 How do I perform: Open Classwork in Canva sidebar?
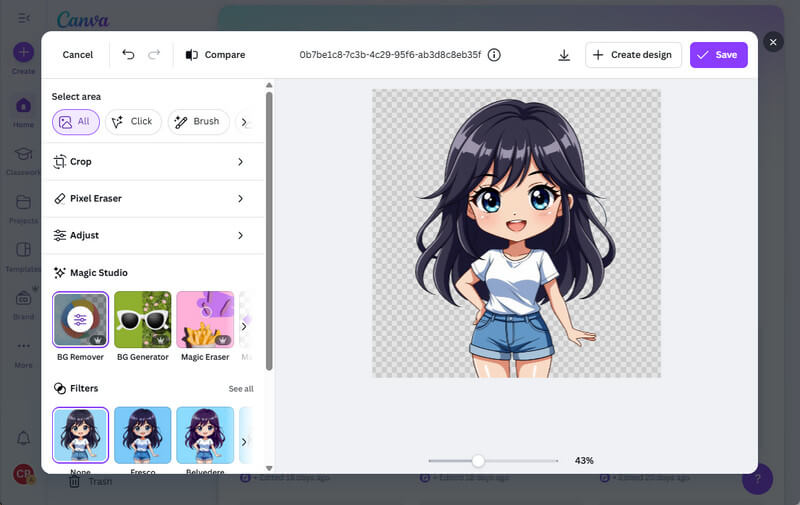(x=23, y=161)
